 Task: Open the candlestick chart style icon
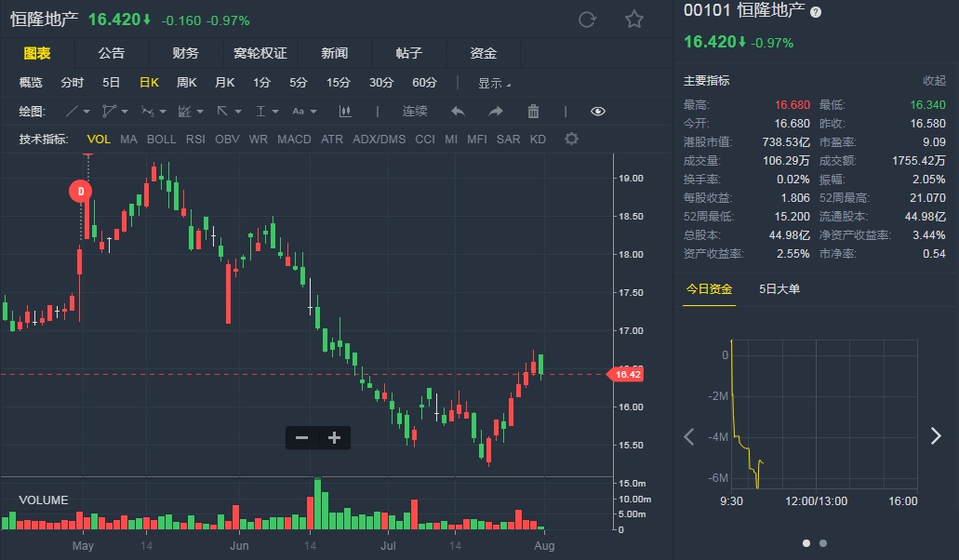346,112
